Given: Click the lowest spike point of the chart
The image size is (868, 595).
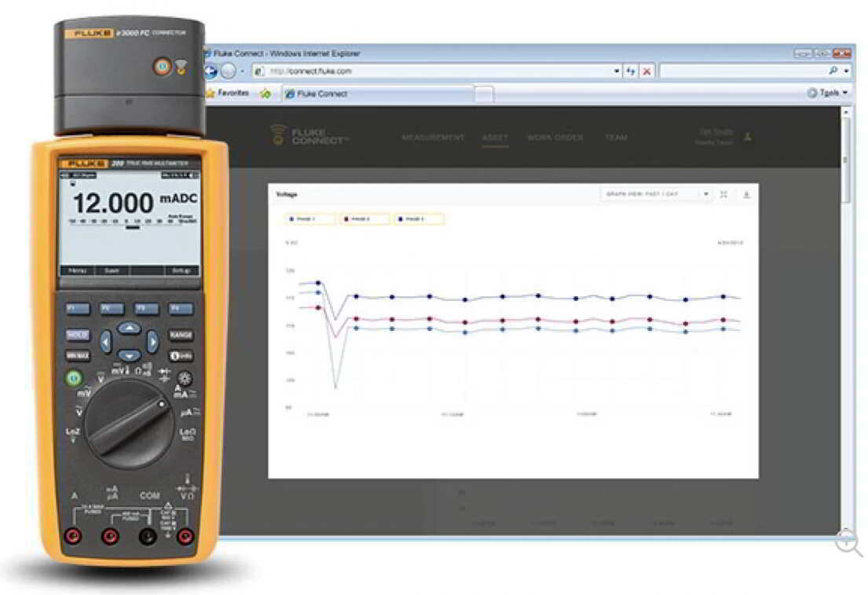Looking at the screenshot, I should tap(335, 386).
